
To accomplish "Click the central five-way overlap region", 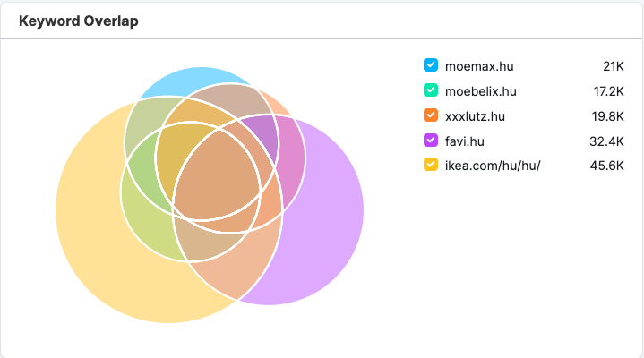I will click(218, 176).
